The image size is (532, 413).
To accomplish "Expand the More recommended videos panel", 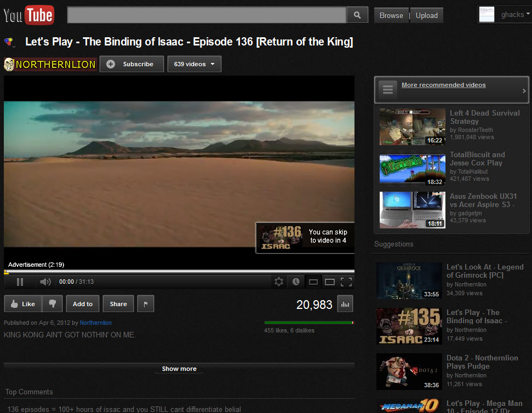I will click(443, 85).
